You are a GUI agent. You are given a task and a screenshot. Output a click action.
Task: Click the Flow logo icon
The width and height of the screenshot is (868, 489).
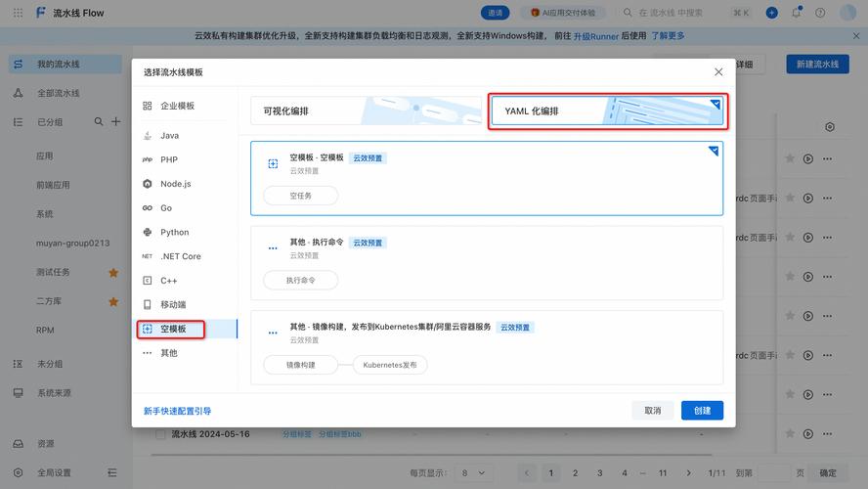(40, 12)
